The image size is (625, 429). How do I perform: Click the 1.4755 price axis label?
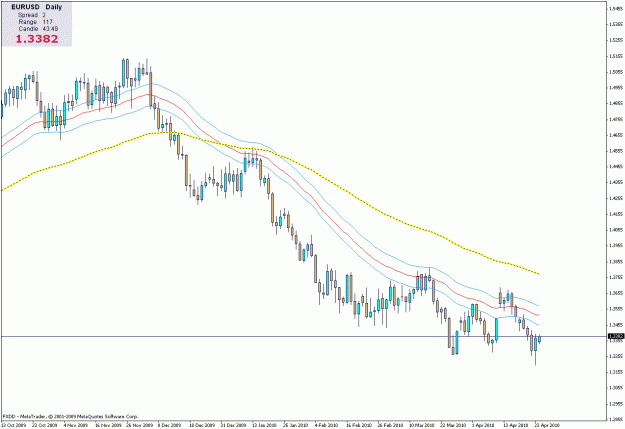pos(616,119)
